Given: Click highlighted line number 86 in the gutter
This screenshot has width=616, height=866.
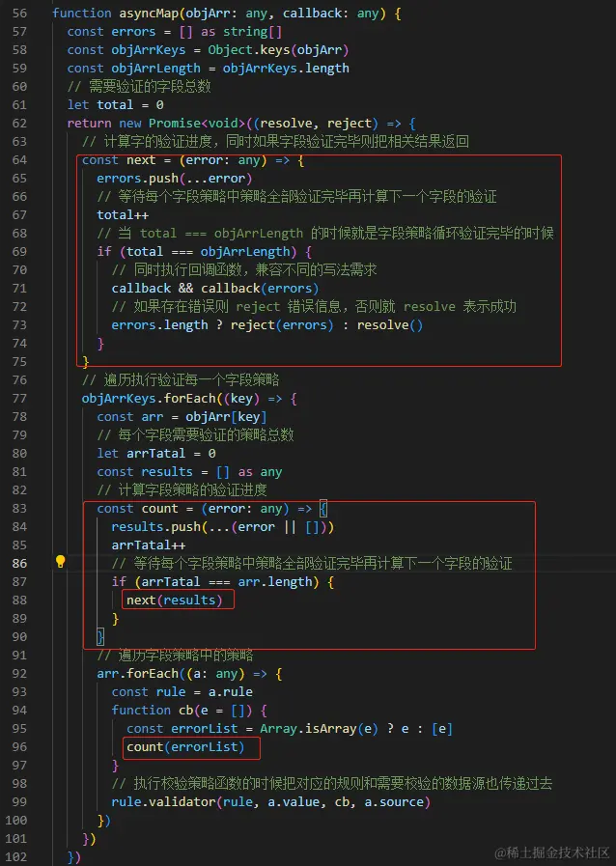Looking at the screenshot, I should (19, 564).
